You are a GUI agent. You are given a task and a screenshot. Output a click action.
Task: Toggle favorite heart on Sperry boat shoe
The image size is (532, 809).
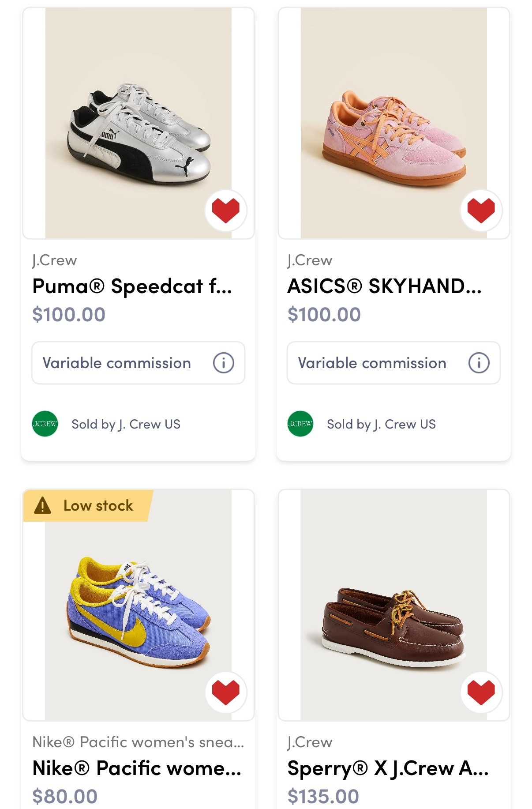481,692
